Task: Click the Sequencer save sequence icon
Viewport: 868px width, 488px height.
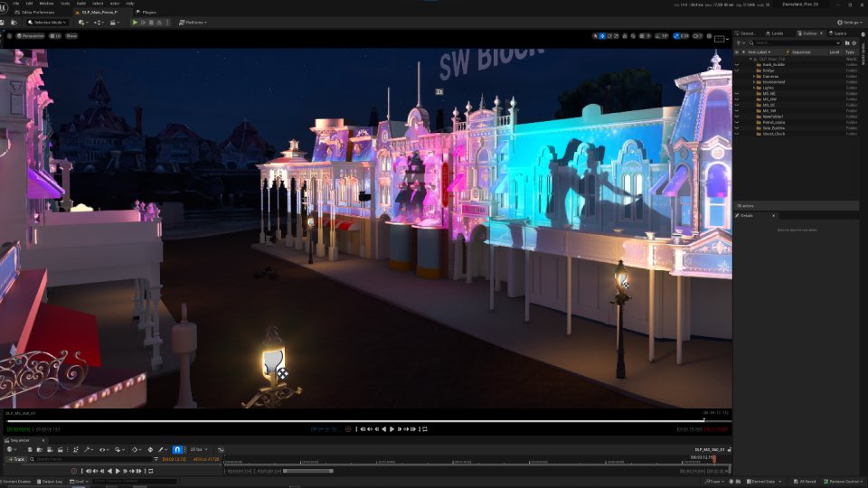Action: click(30, 450)
